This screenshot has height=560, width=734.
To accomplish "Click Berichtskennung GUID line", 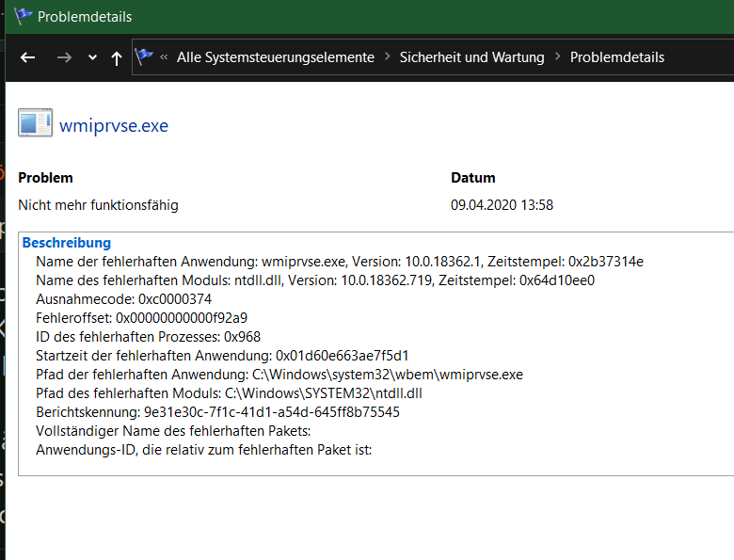I will [x=217, y=412].
